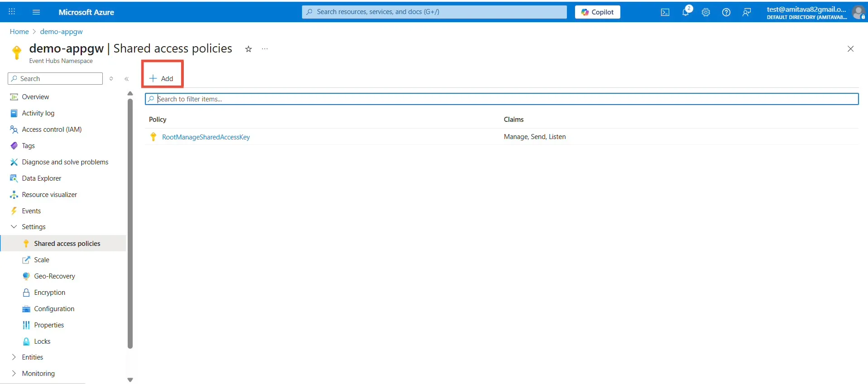Click the Activity log icon
This screenshot has width=868, height=384.
coord(14,113)
